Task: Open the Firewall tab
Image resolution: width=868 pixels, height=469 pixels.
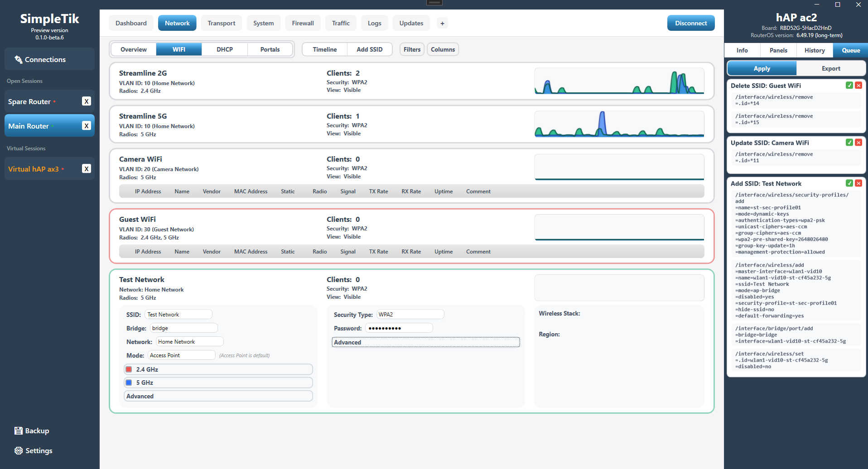Action: coord(303,23)
